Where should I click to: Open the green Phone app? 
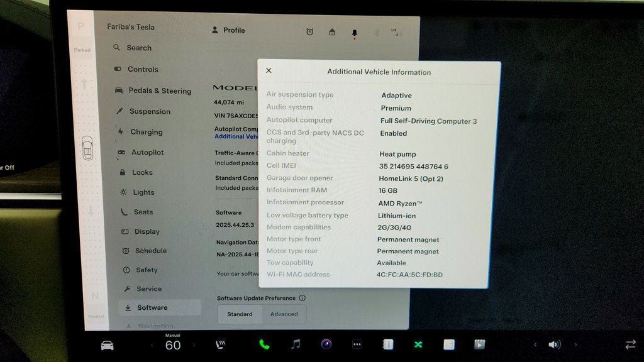click(x=264, y=344)
